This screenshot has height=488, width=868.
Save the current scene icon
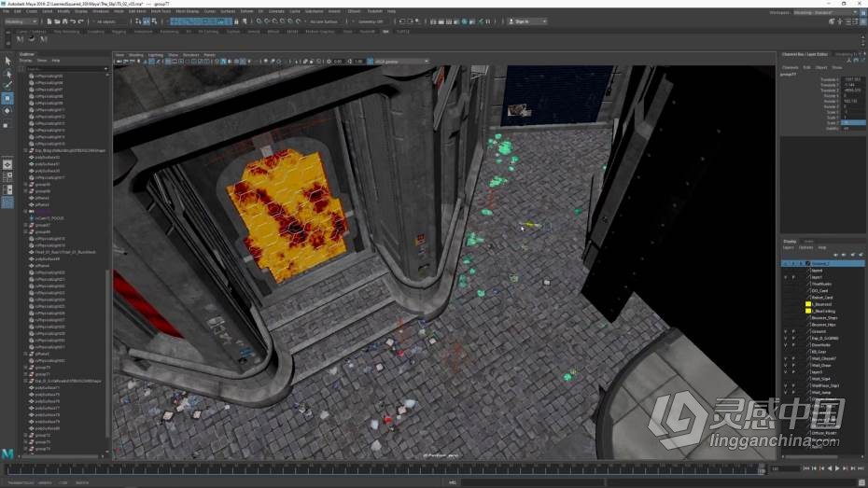point(64,21)
